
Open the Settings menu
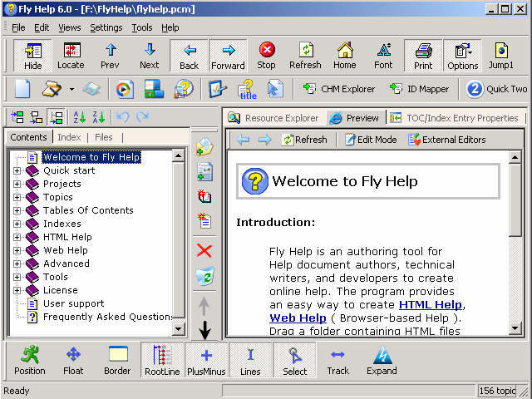[106, 27]
